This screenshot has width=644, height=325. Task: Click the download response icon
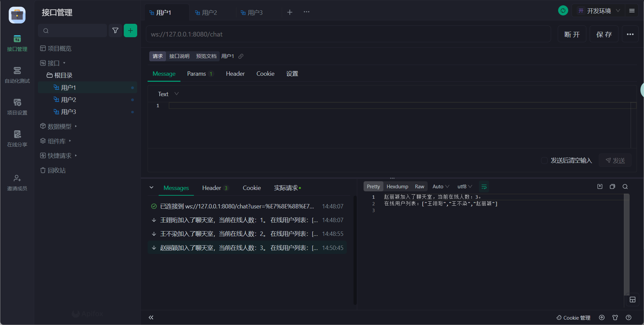pyautogui.click(x=600, y=187)
